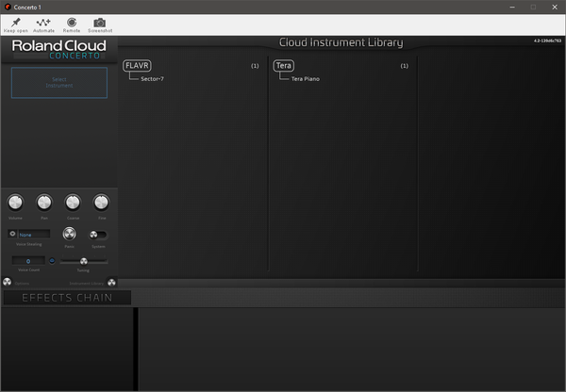The height and width of the screenshot is (392, 566).
Task: Select the Sector-7 instrument
Action: pos(152,79)
